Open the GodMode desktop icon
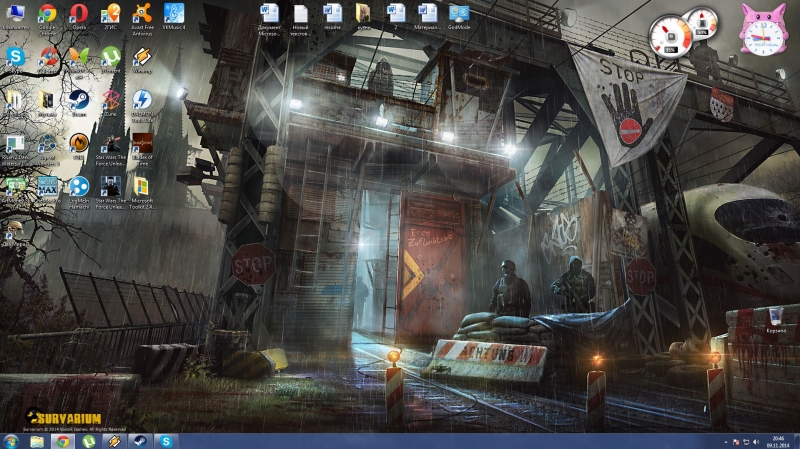Image resolution: width=800 pixels, height=449 pixels. coord(459,16)
